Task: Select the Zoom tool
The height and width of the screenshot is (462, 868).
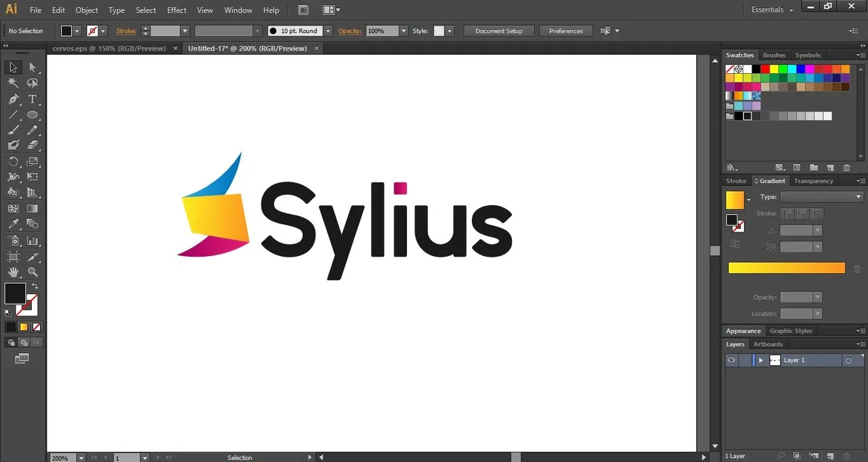Action: tap(33, 272)
